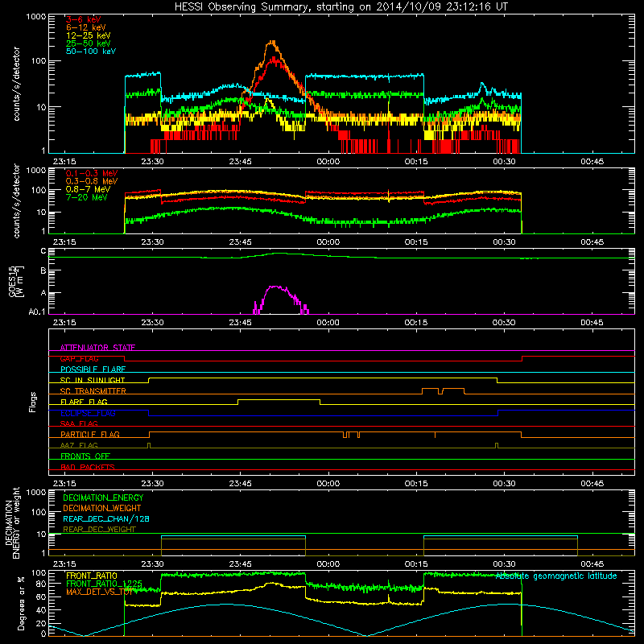This screenshot has width=644, height=644.
Task: Select the SC_IN_SUNLIGHT flag label
Action: pyautogui.click(x=93, y=380)
